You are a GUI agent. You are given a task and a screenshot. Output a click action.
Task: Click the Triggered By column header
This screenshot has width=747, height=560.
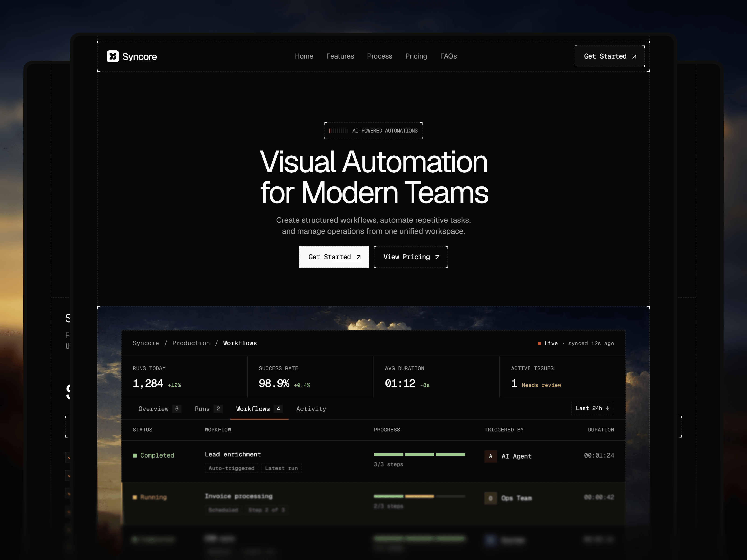pos(504,430)
